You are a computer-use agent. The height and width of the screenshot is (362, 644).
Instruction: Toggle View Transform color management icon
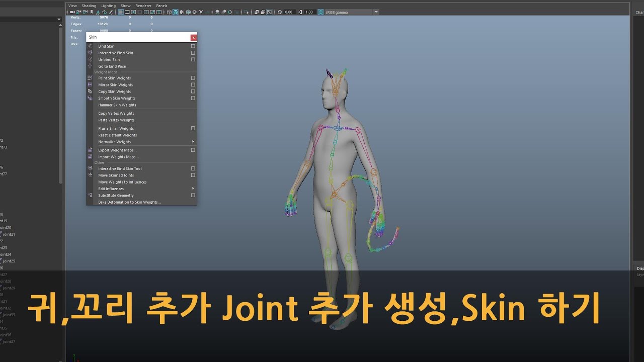coord(320,12)
